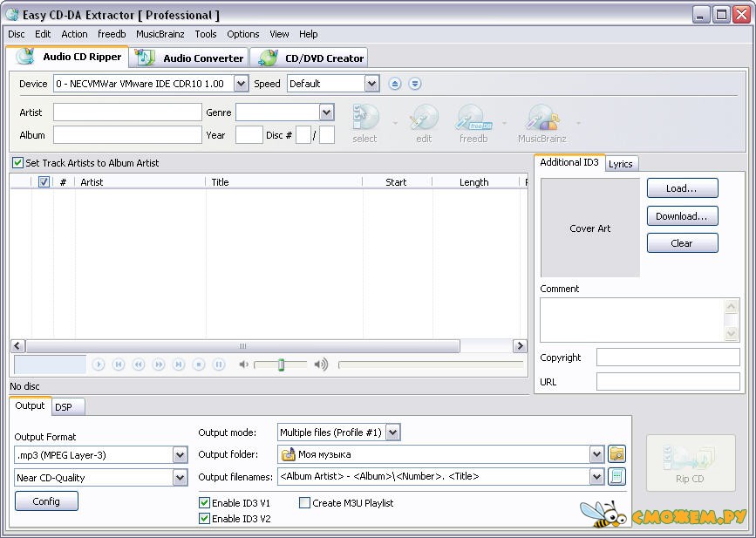Toggle the select-all checkbox in track header
The image size is (756, 538).
pyautogui.click(x=44, y=181)
